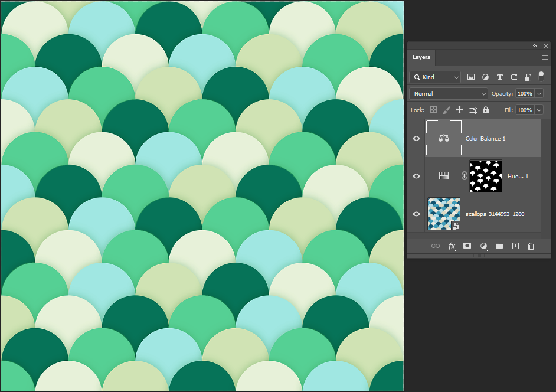Expand the Fill slider arrow
This screenshot has width=556, height=392.
(x=539, y=110)
